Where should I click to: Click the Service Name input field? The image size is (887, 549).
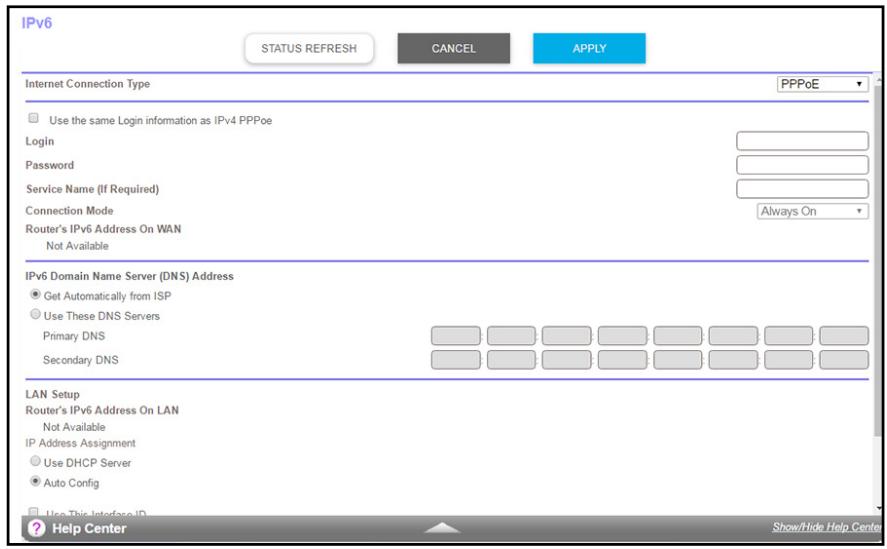pos(802,188)
